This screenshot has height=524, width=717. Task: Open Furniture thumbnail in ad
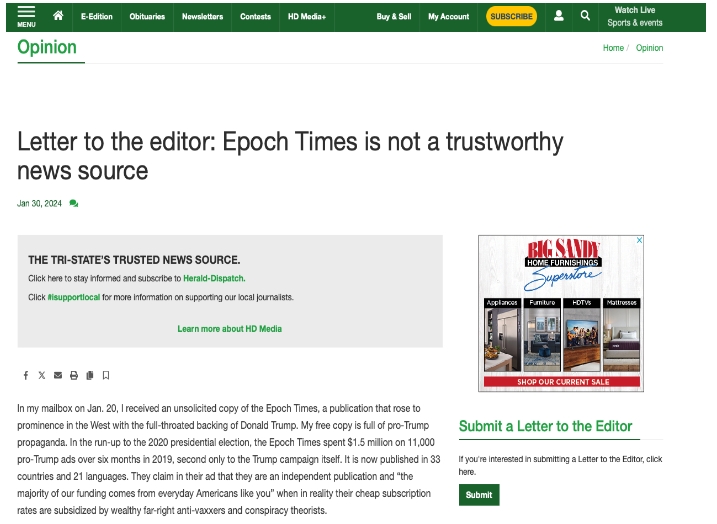pos(542,335)
